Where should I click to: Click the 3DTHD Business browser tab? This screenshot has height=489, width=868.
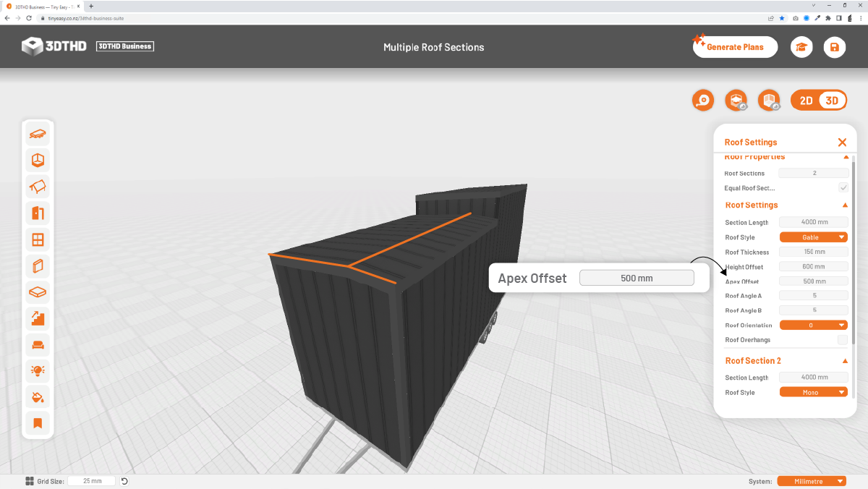[43, 6]
